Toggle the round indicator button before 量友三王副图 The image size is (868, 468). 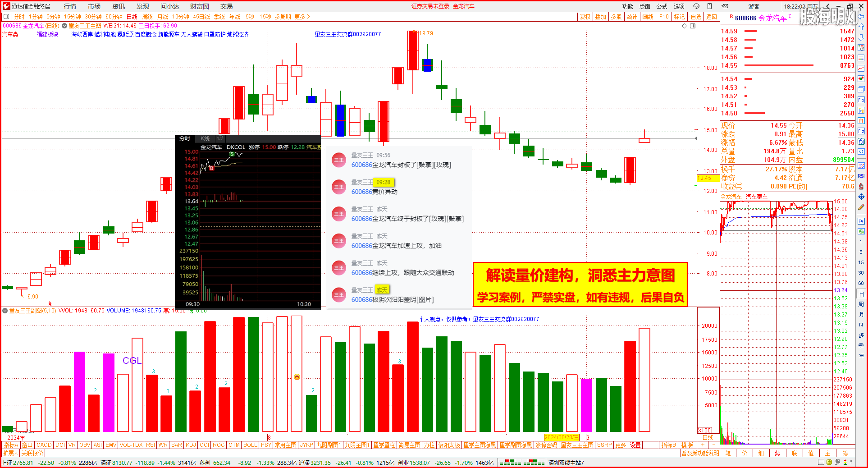(5, 311)
